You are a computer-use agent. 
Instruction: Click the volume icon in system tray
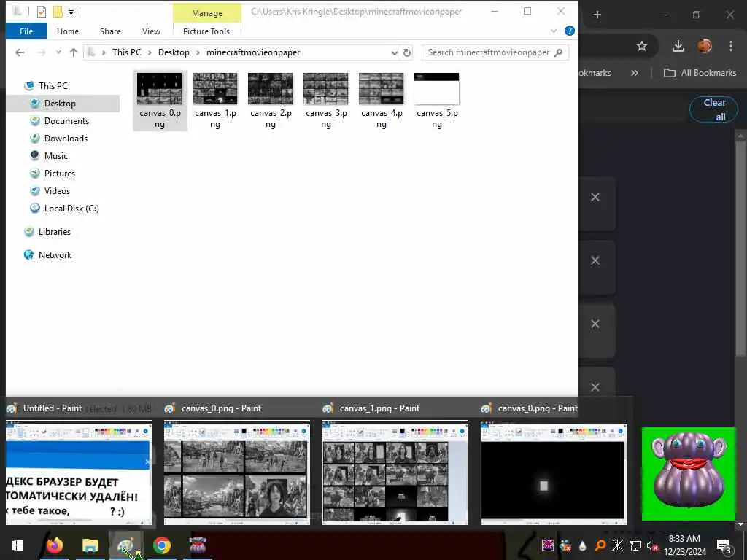tap(651, 545)
